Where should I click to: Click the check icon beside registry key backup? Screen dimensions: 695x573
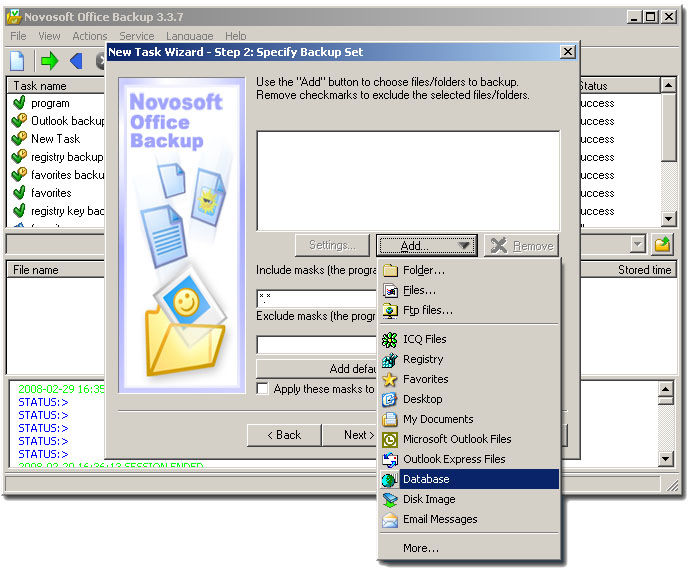coord(19,211)
